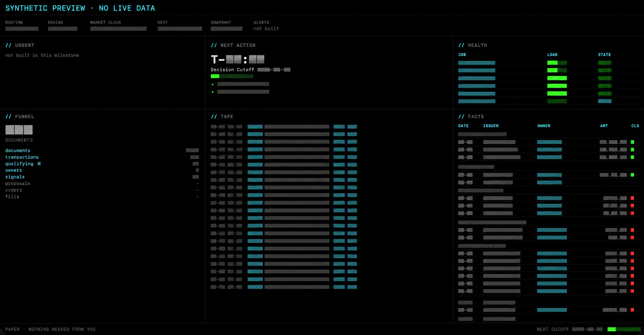644x335 pixels.
Task: Click 'PAPER · NOTHING NEEDED FROM YOU' footer status
Action: [x=50, y=329]
